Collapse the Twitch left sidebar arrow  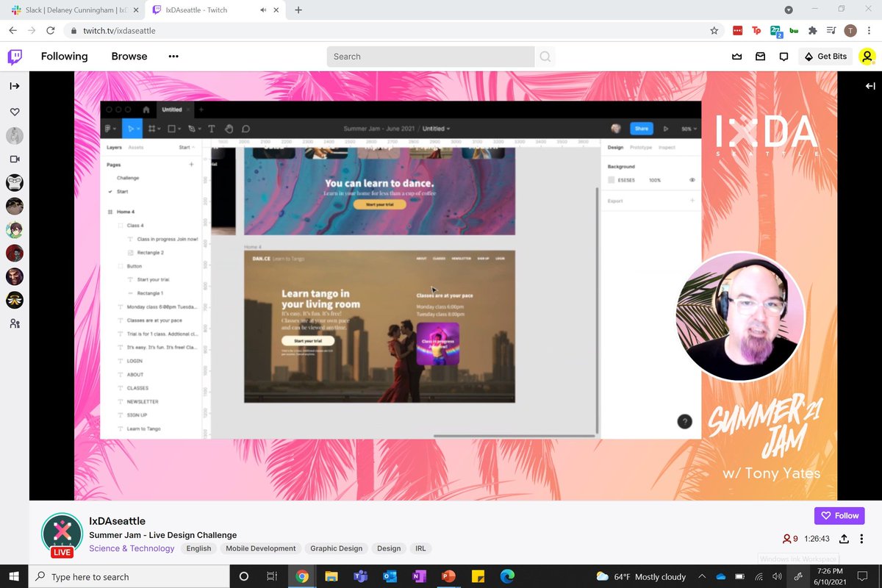pos(15,86)
